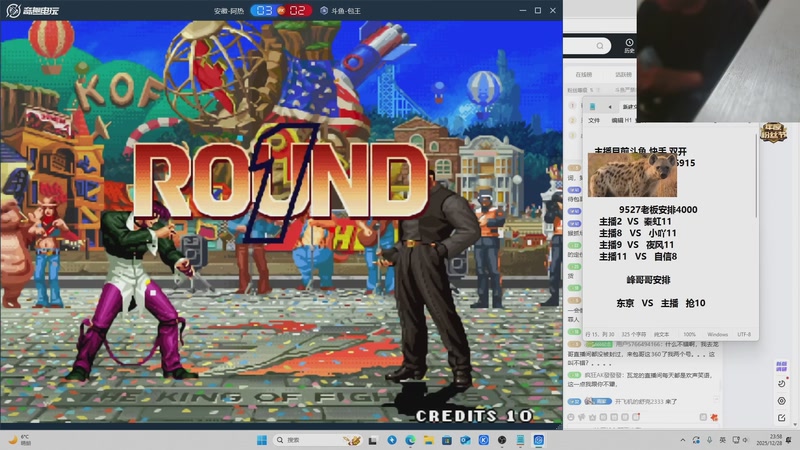Viewport: 800px width, 450px height.
Task: Click the target icon in the right sidebar
Action: 782,401
